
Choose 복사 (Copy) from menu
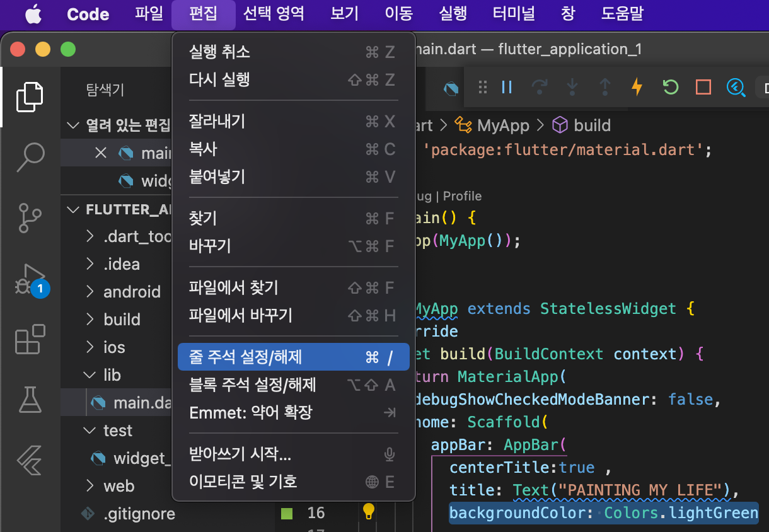click(x=294, y=149)
